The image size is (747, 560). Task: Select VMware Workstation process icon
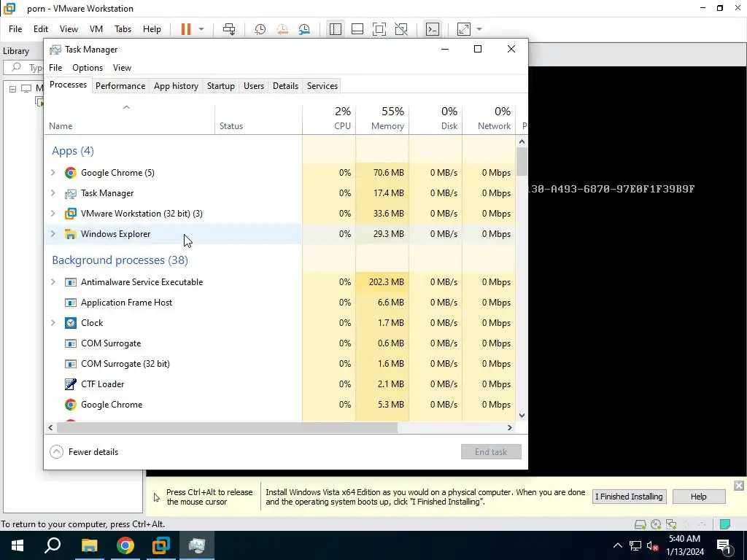tap(71, 214)
